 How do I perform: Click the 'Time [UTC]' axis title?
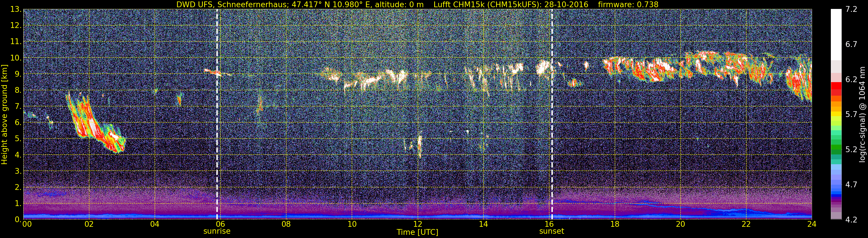[417, 232]
